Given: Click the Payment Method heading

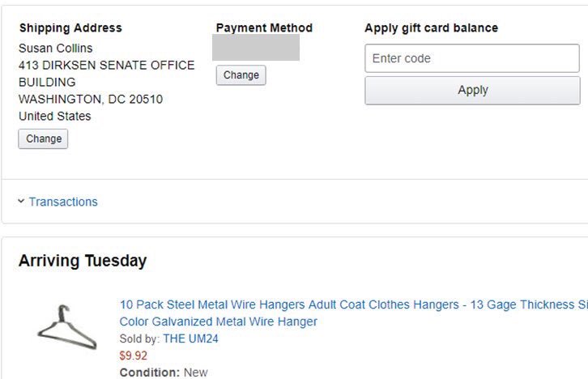Looking at the screenshot, I should pos(264,28).
